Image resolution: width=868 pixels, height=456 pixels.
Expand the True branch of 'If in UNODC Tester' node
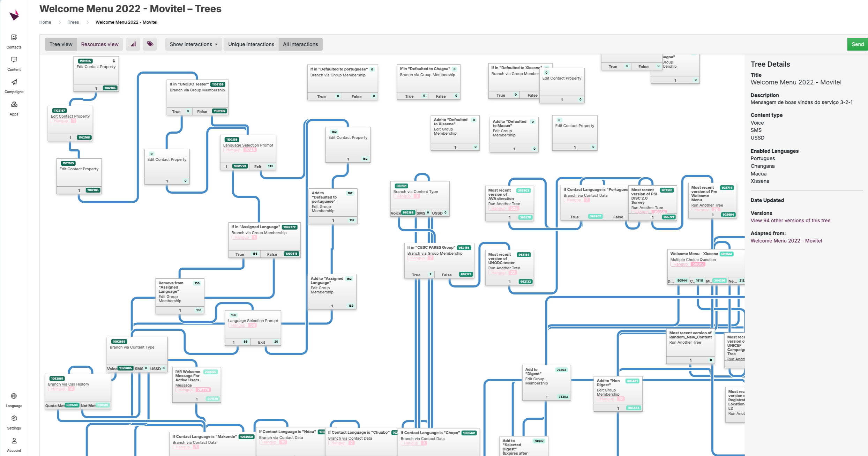pos(176,111)
